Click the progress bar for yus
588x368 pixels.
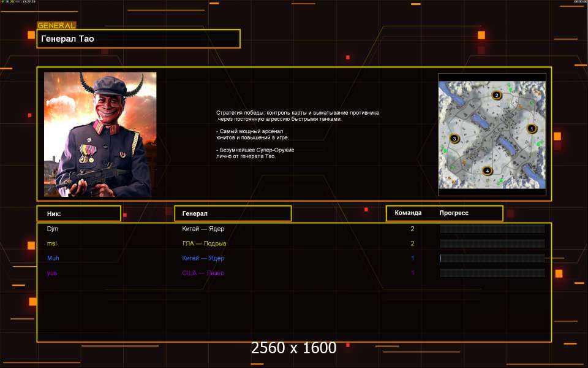tap(492, 273)
